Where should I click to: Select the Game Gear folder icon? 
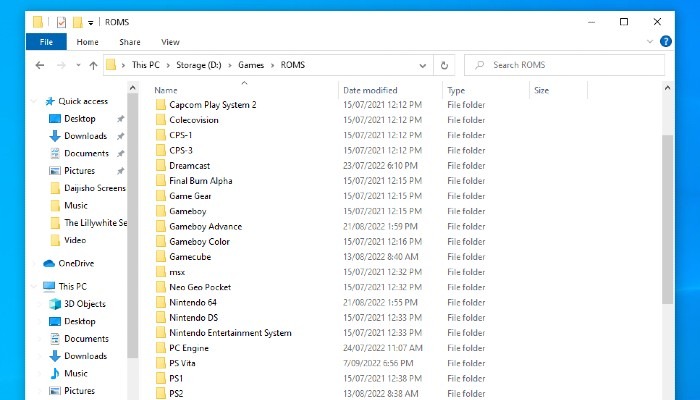161,196
